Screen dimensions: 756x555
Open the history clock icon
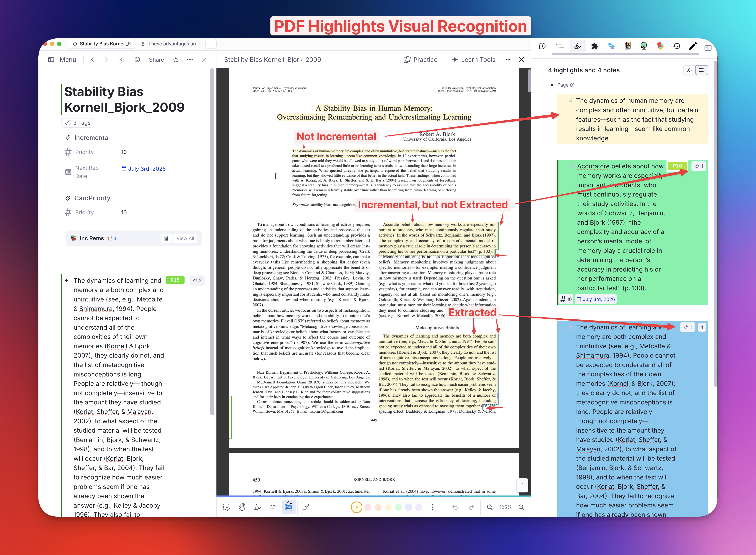click(677, 46)
